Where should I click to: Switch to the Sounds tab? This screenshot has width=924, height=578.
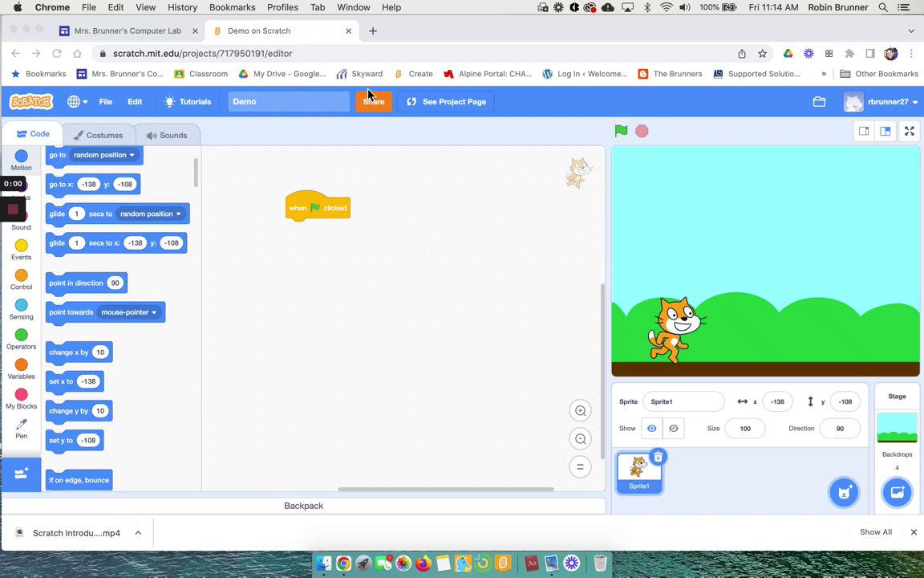(167, 135)
